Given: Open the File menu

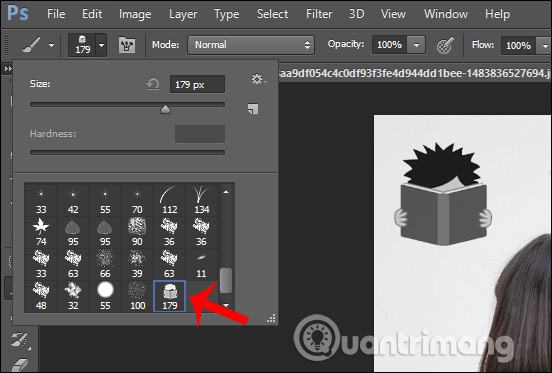Looking at the screenshot, I should [x=56, y=14].
